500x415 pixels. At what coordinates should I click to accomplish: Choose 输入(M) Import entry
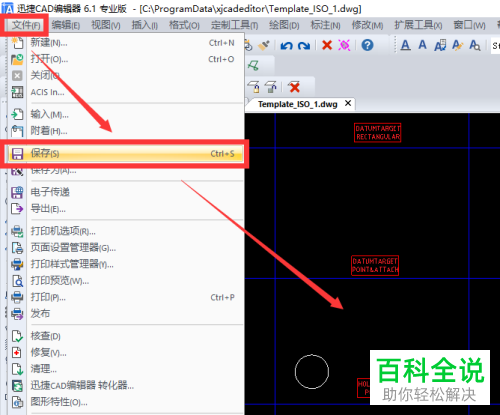pos(126,114)
